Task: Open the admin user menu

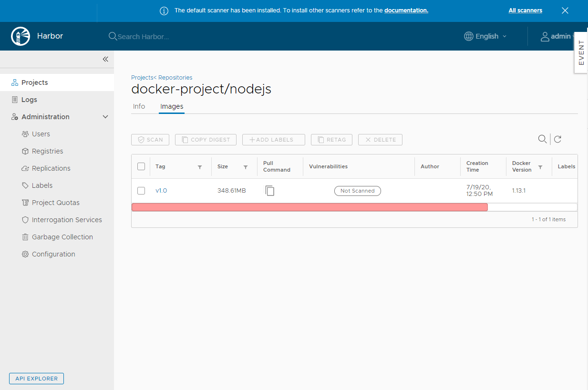Action: coord(557,36)
